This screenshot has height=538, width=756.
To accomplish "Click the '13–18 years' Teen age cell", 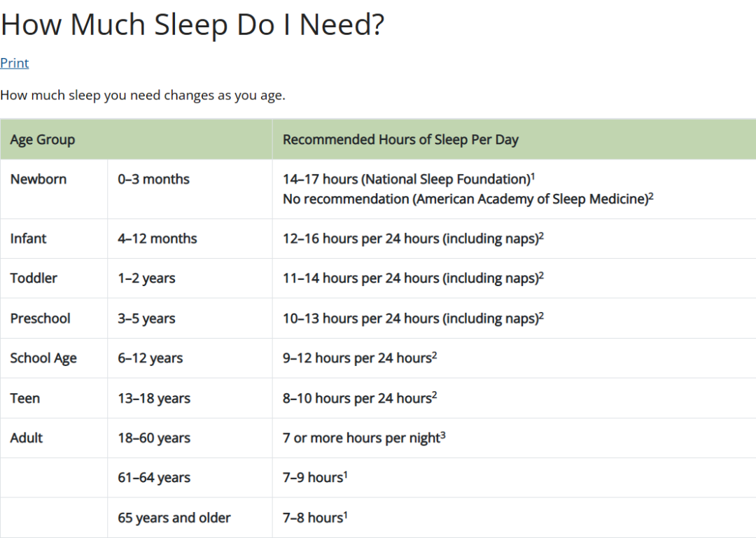I will [154, 398].
